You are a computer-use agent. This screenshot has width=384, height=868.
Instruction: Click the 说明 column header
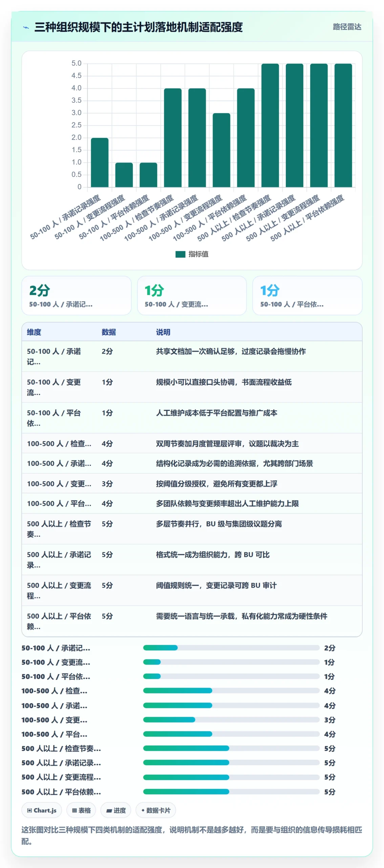163,332
